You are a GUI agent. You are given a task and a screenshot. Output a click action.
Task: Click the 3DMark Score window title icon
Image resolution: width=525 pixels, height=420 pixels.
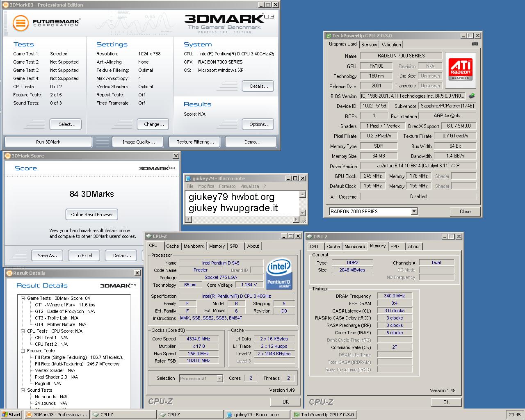click(x=7, y=156)
